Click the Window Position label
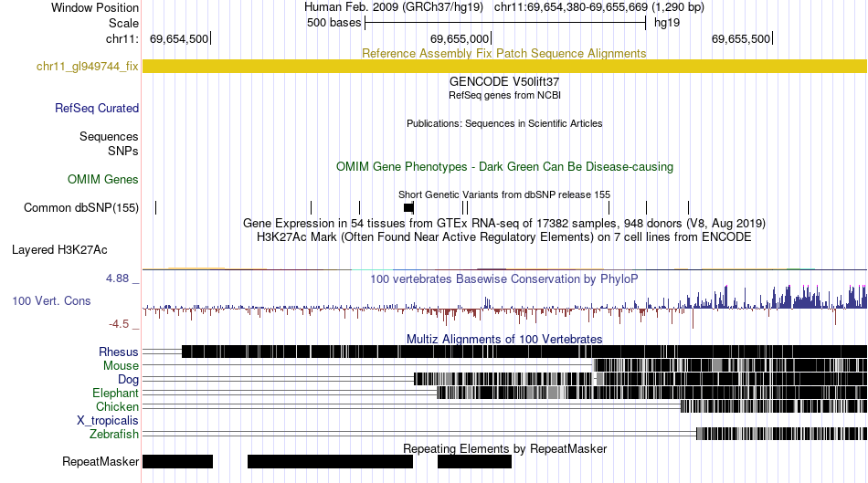The height and width of the screenshot is (483, 868). (x=95, y=7)
